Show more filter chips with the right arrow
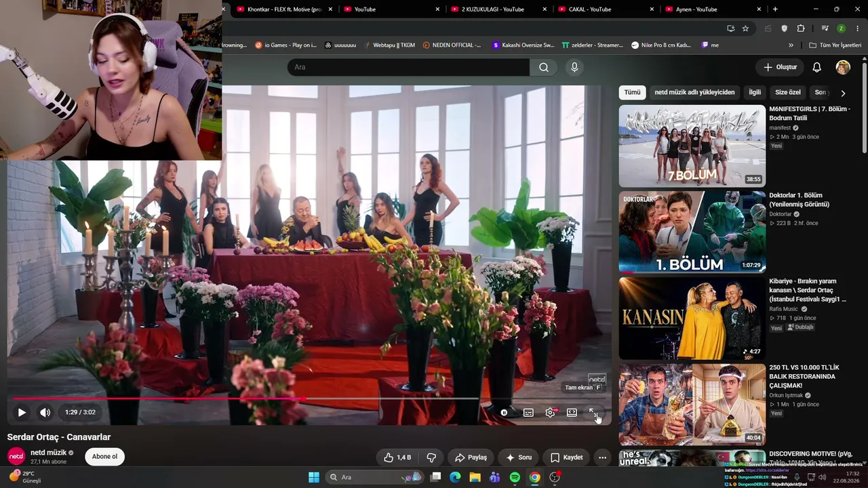868x488 pixels. click(x=843, y=93)
